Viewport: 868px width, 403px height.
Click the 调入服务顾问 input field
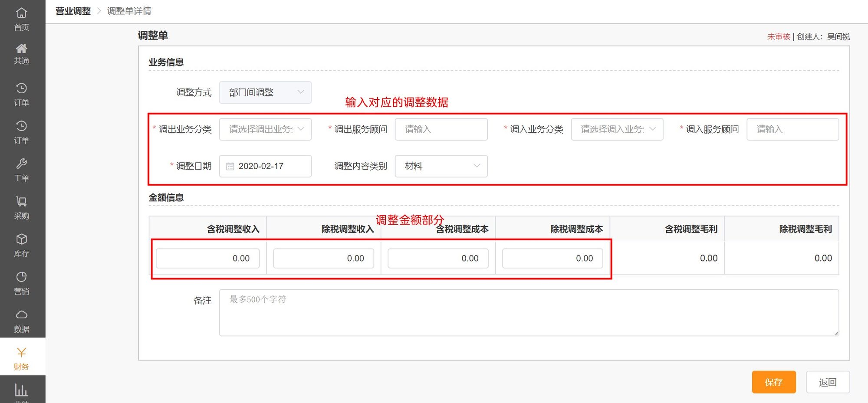[x=792, y=129]
